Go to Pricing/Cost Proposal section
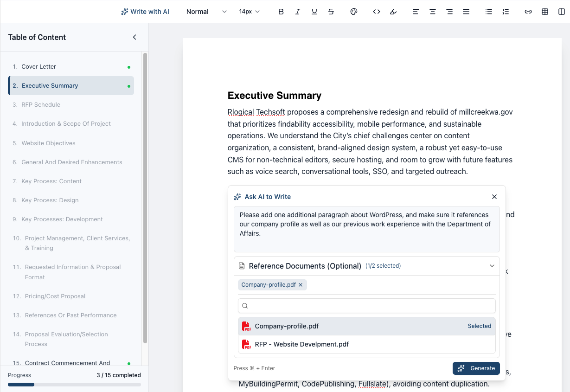 [55, 296]
